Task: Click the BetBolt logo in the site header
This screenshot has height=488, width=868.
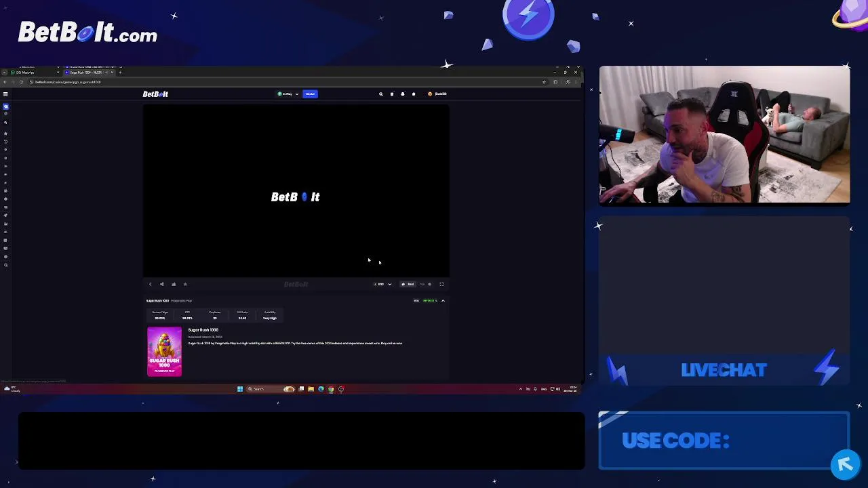Action: coord(155,94)
